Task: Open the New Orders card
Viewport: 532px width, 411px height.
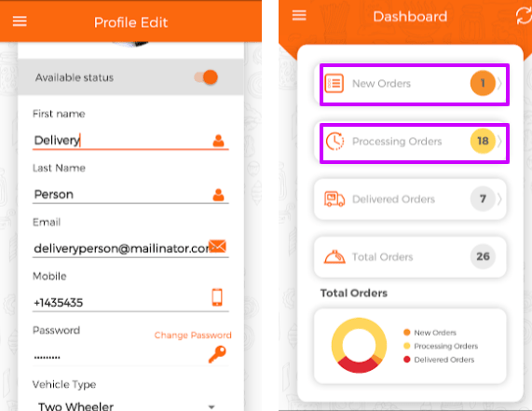Action: point(410,84)
